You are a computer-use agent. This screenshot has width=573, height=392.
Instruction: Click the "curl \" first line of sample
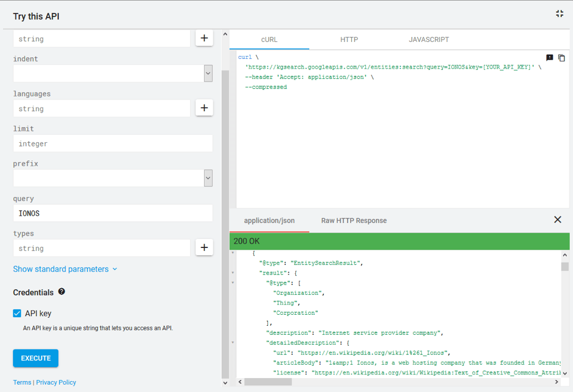click(x=249, y=57)
